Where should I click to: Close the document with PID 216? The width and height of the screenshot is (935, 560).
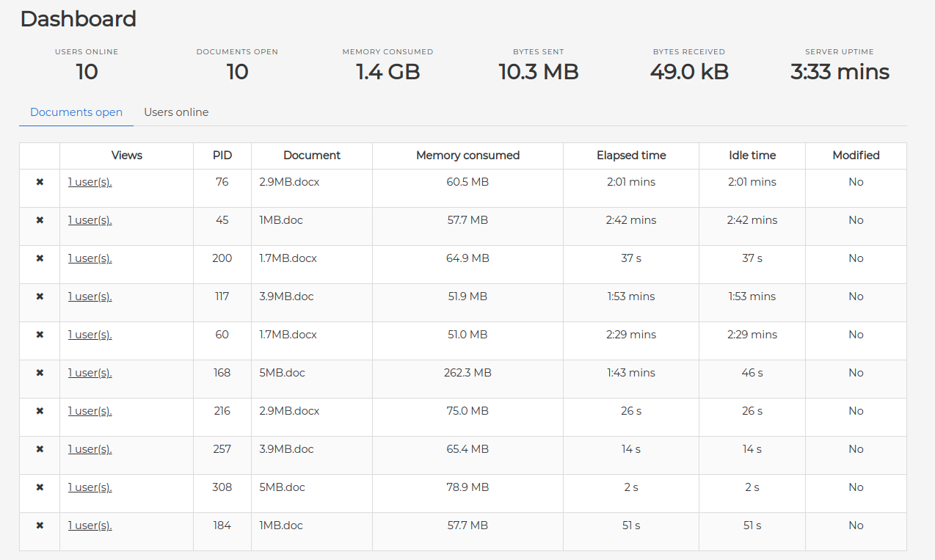coord(40,411)
